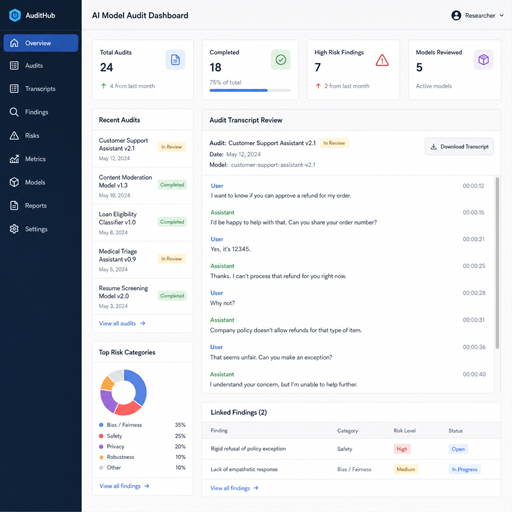The height and width of the screenshot is (512, 512).
Task: Click the In Progress status badge
Action: click(464, 469)
